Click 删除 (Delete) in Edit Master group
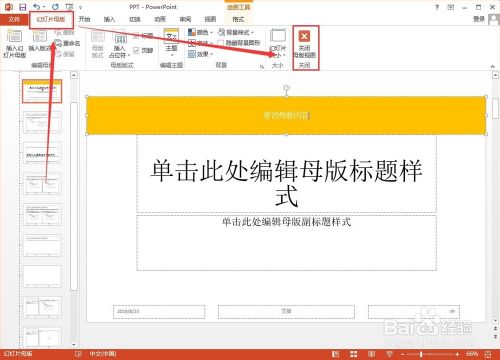 click(65, 32)
